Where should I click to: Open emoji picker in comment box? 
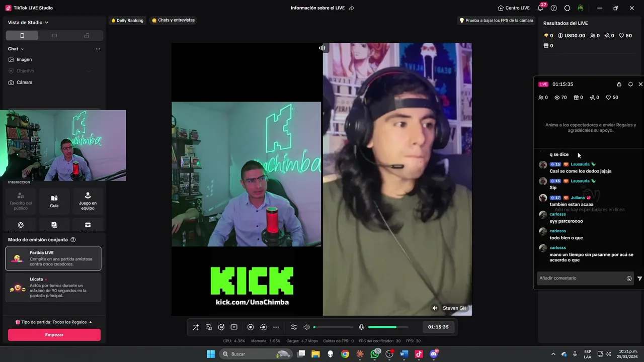point(629,279)
